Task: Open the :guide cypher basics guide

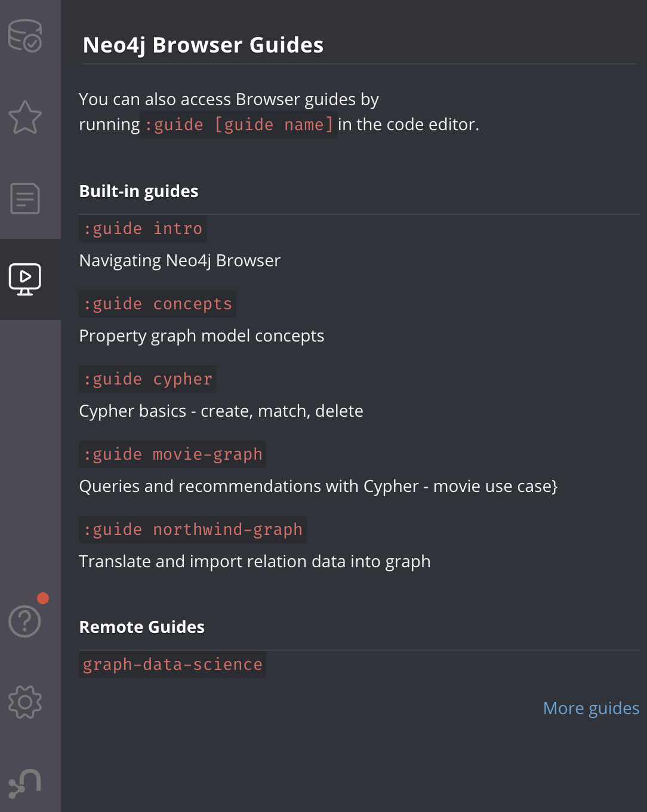Action: (x=147, y=379)
